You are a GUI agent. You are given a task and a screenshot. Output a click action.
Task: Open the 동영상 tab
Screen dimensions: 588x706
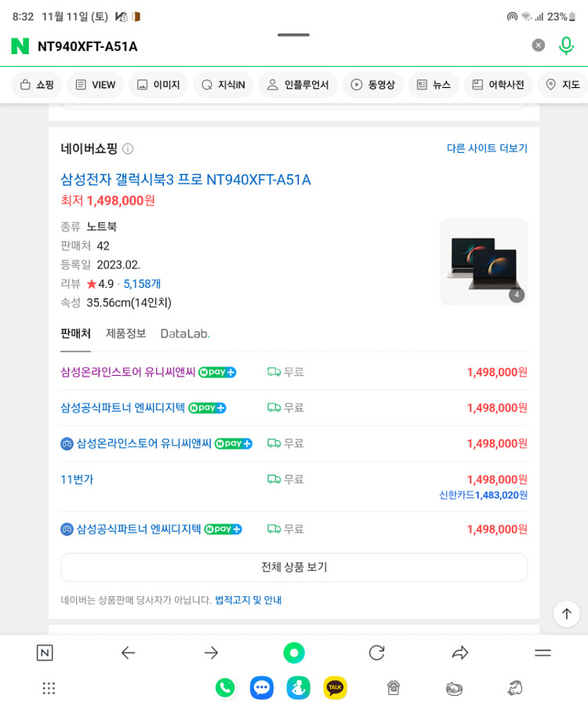pos(372,85)
